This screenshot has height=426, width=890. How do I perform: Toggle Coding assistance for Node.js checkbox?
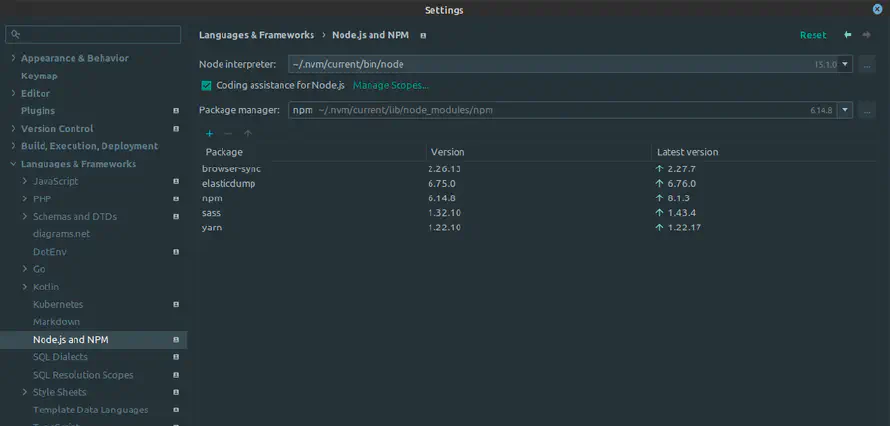[207, 86]
